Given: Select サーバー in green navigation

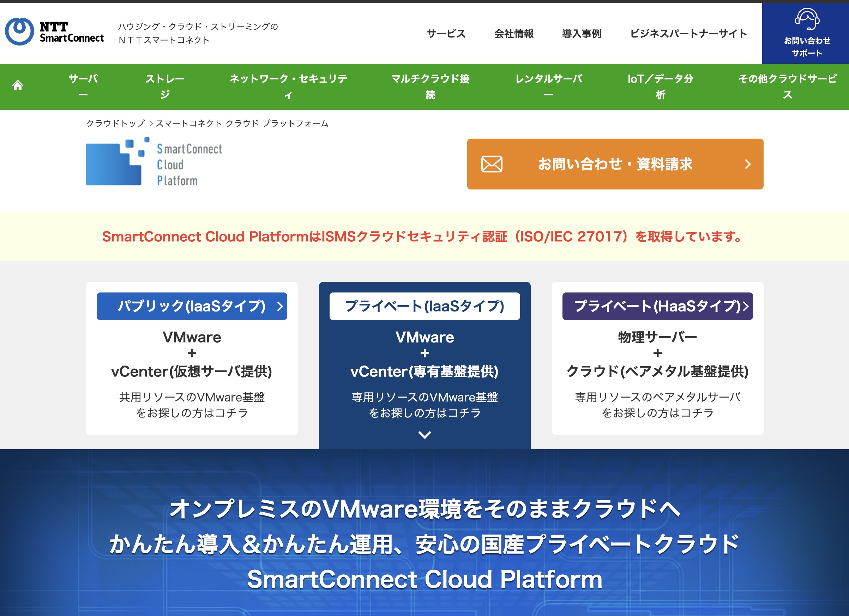Looking at the screenshot, I should [83, 86].
